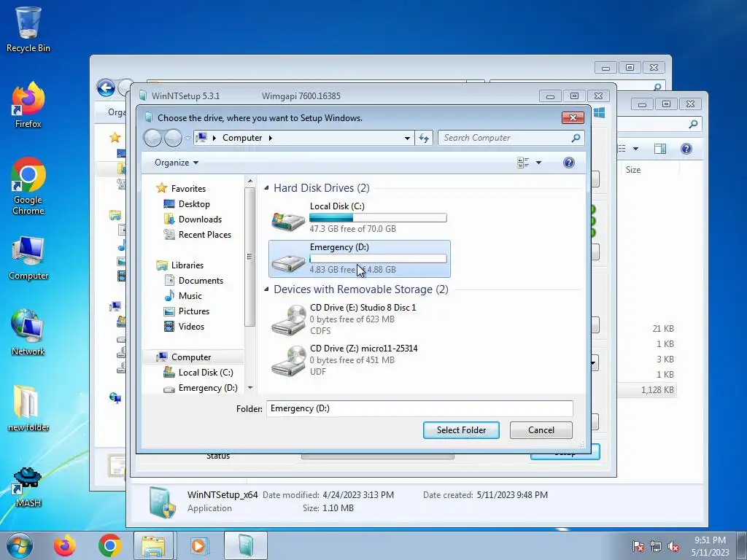Viewport: 747px width, 560px height.
Task: Click into the Folder text field
Action: coord(419,408)
